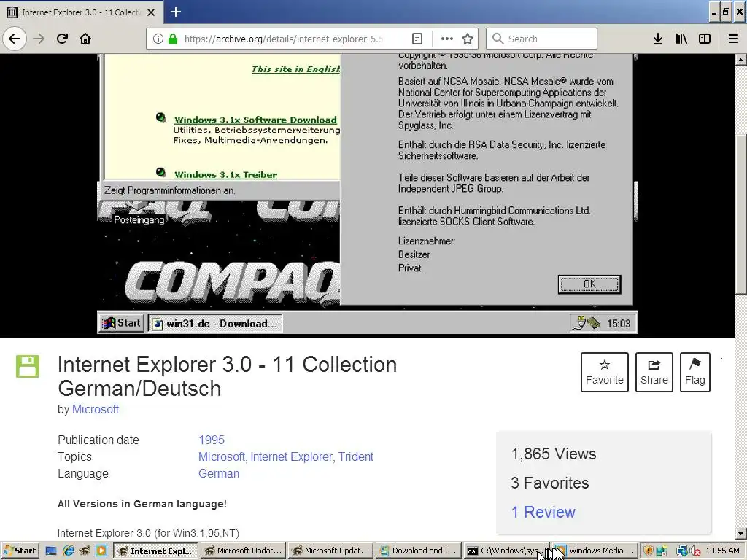The height and width of the screenshot is (560, 747).
Task: Focus the Search box
Action: coord(541,39)
